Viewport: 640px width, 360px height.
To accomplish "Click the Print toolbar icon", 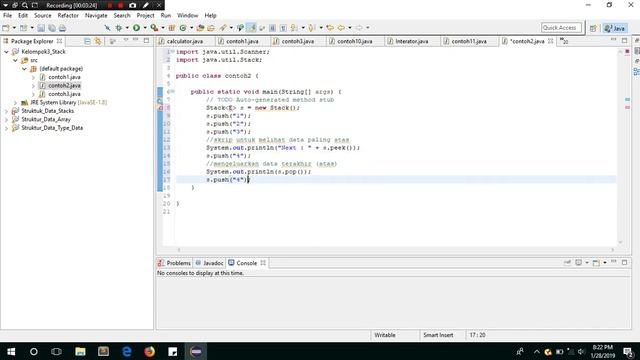I will [62, 28].
